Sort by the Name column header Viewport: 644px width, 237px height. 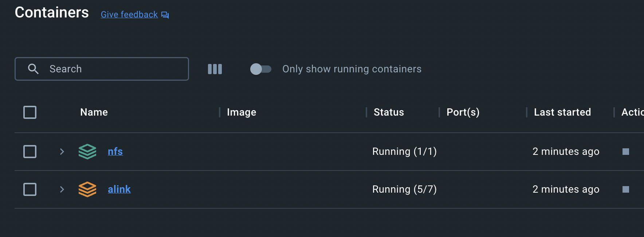coord(94,112)
